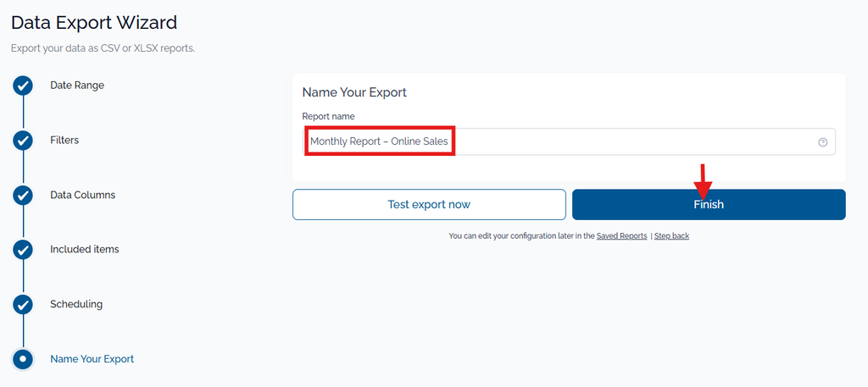Open the Included items step label
This screenshot has width=868, height=387.
pos(84,249)
